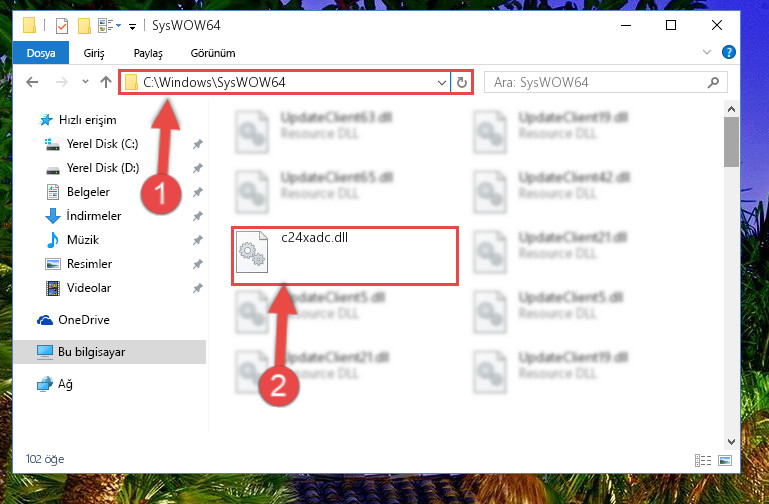Image resolution: width=769 pixels, height=504 pixels.
Task: Go up one folder level arrow
Action: coord(106,82)
